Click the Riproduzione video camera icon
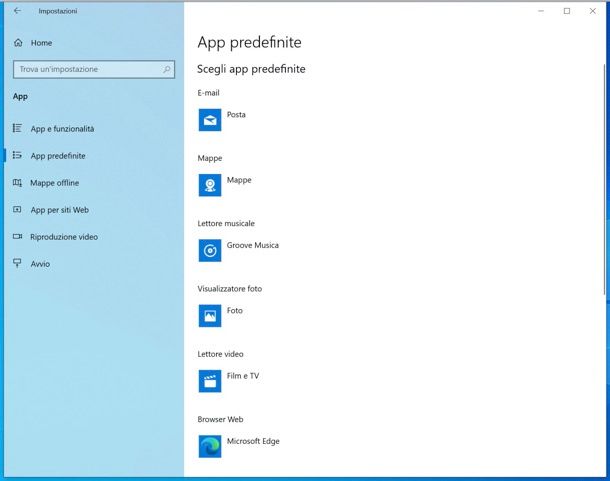Screen dimensions: 610x481 click(x=17, y=236)
